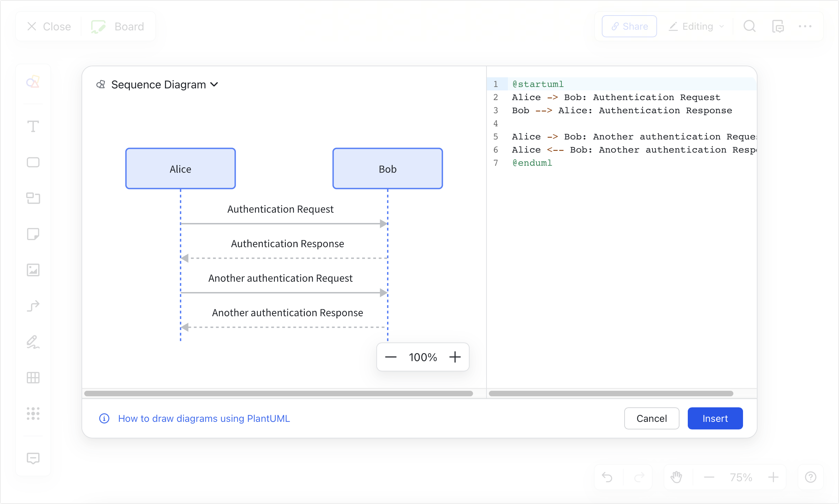The image size is (839, 504).
Task: Open the comments panel icon in the top bar
Action: pyautogui.click(x=778, y=26)
